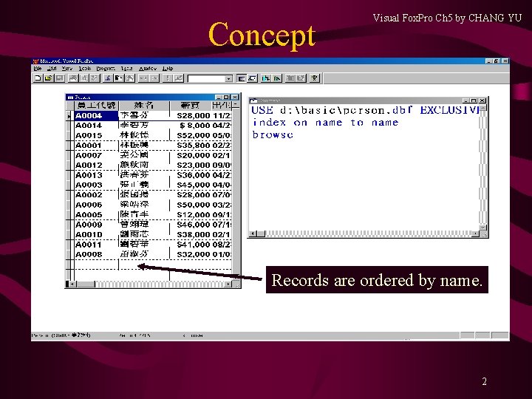Click the Save toolbar icon
Screen dimensions: 532x399
(x=59, y=78)
